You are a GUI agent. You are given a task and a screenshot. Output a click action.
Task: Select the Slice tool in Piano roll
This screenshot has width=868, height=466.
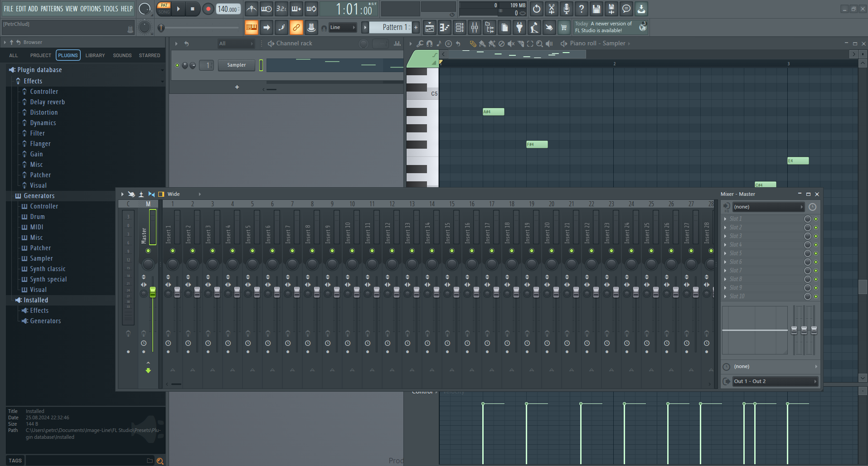(x=520, y=44)
